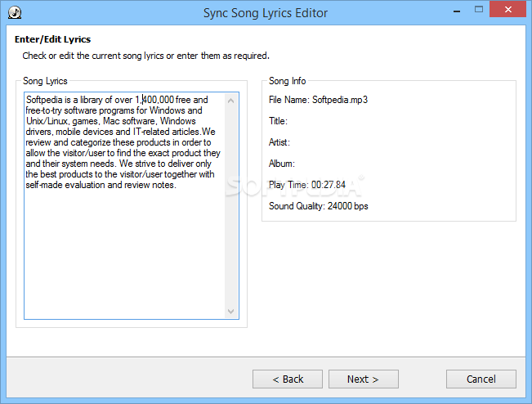The height and width of the screenshot is (404, 532).
Task: Click the Sync Song Lyrics Editor app icon
Action: pyautogui.click(x=15, y=12)
